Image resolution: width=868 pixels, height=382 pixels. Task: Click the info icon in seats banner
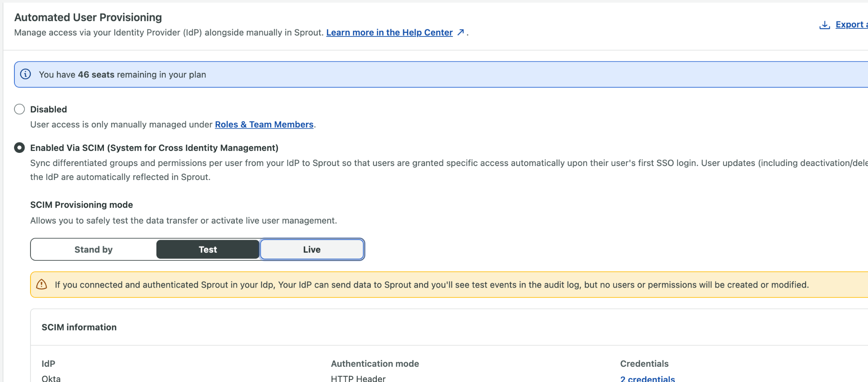pyautogui.click(x=25, y=74)
